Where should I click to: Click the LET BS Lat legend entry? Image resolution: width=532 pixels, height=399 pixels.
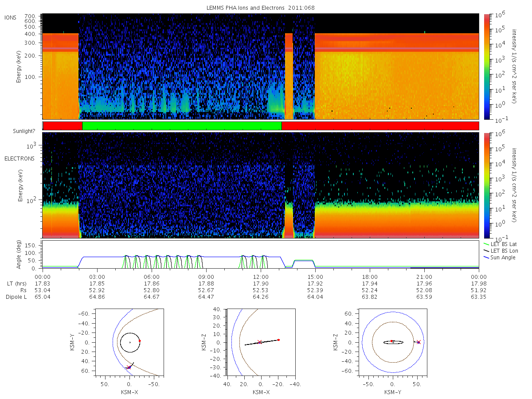(x=500, y=244)
